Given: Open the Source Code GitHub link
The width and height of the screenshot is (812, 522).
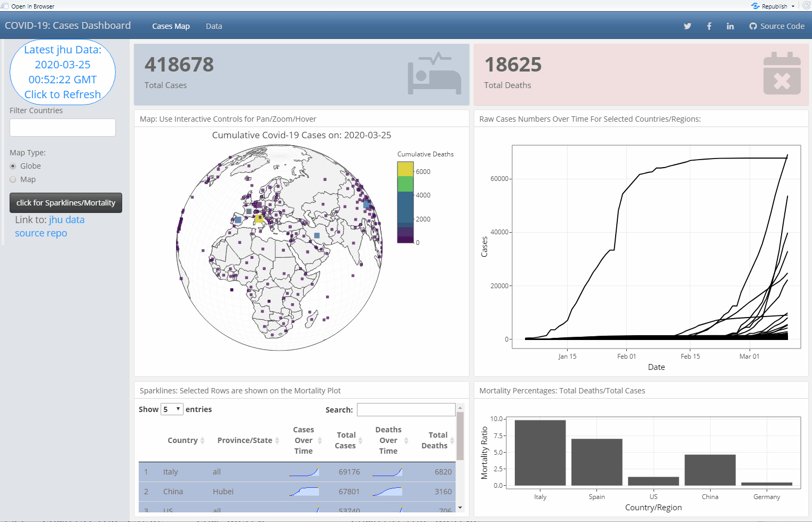Looking at the screenshot, I should (x=777, y=26).
